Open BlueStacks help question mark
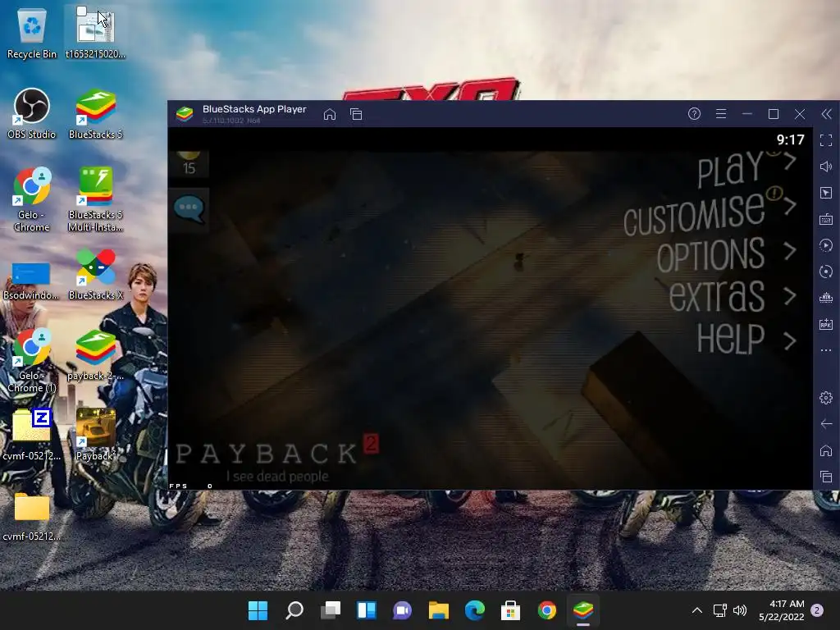Viewport: 840px width, 630px height. point(694,113)
